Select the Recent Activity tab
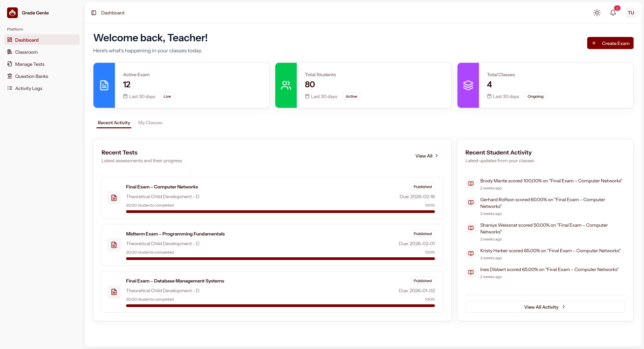Image resolution: width=644 pixels, height=349 pixels. tap(114, 123)
